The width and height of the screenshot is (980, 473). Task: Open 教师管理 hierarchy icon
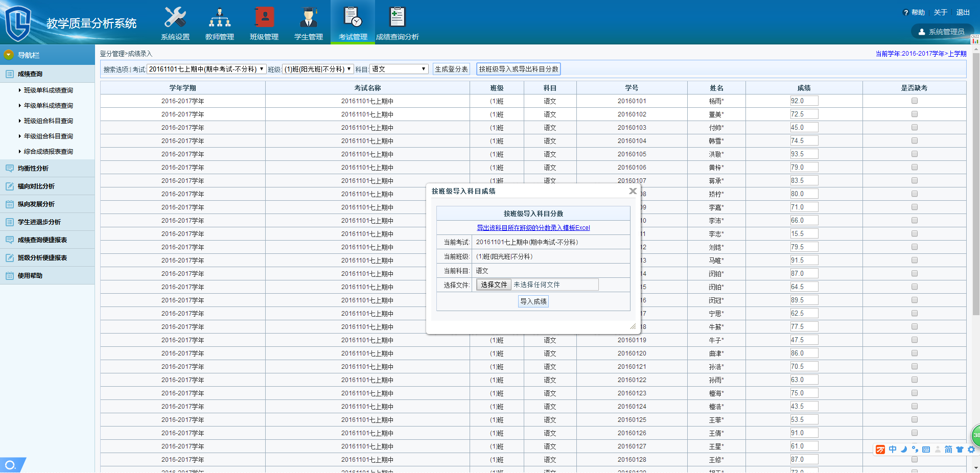[220, 18]
